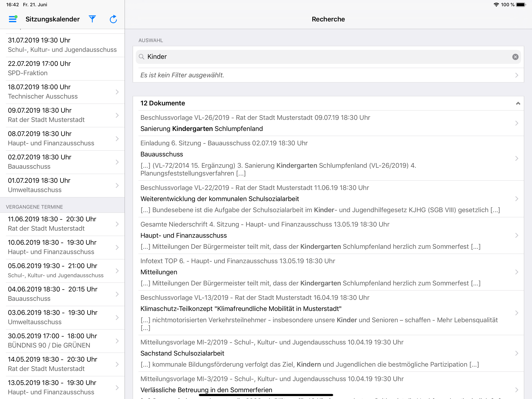This screenshot has width=532, height=399.
Task: Collapse the 12 Dokumente section
Action: coord(518,103)
